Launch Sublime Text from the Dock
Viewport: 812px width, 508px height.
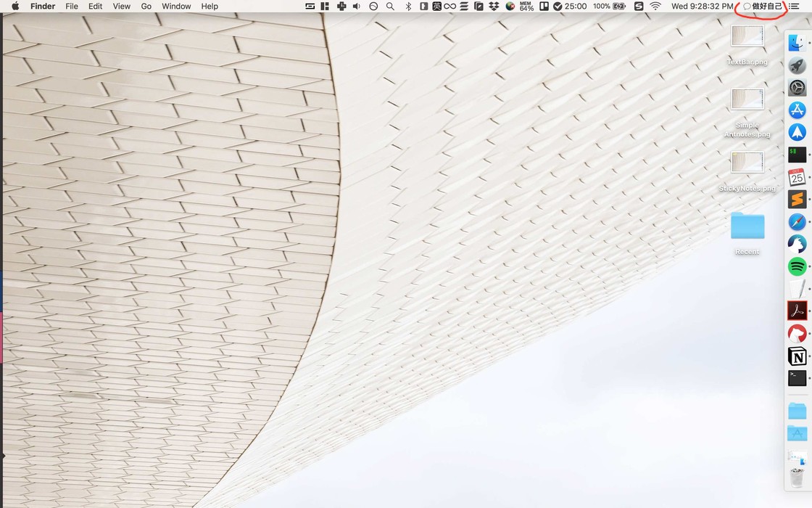click(x=797, y=200)
